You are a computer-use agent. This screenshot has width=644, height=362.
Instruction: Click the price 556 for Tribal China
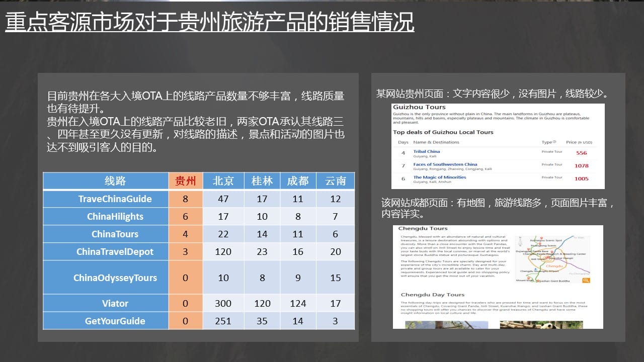(x=582, y=153)
